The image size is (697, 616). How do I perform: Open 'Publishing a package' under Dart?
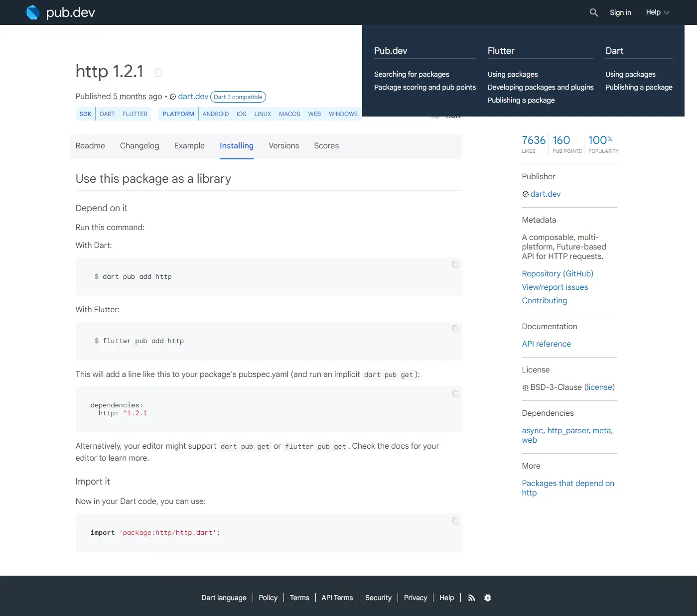(x=639, y=87)
